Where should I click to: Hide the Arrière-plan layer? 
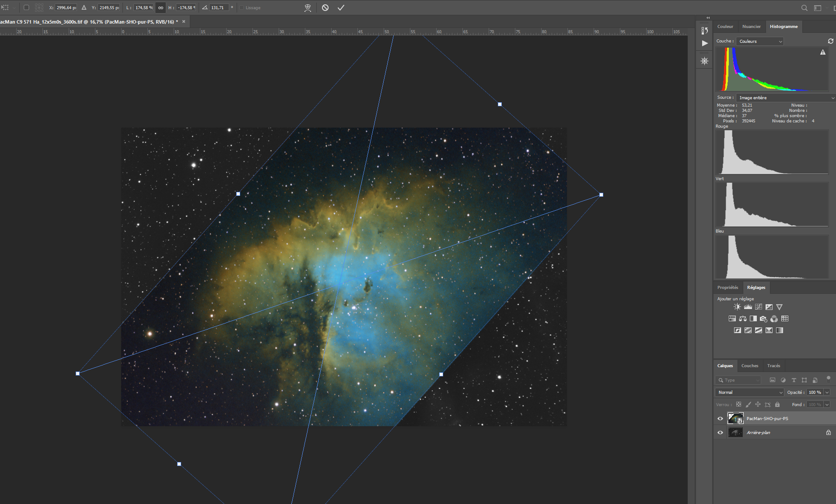click(720, 432)
